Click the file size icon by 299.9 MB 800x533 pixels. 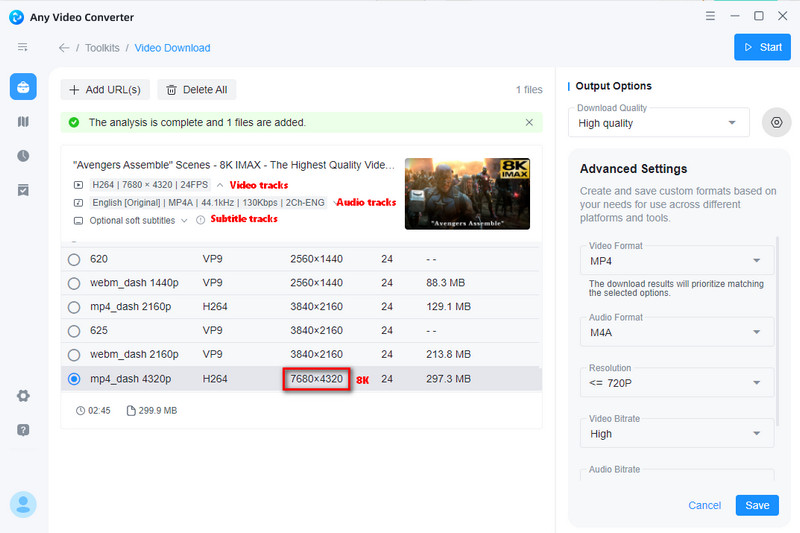pos(131,411)
